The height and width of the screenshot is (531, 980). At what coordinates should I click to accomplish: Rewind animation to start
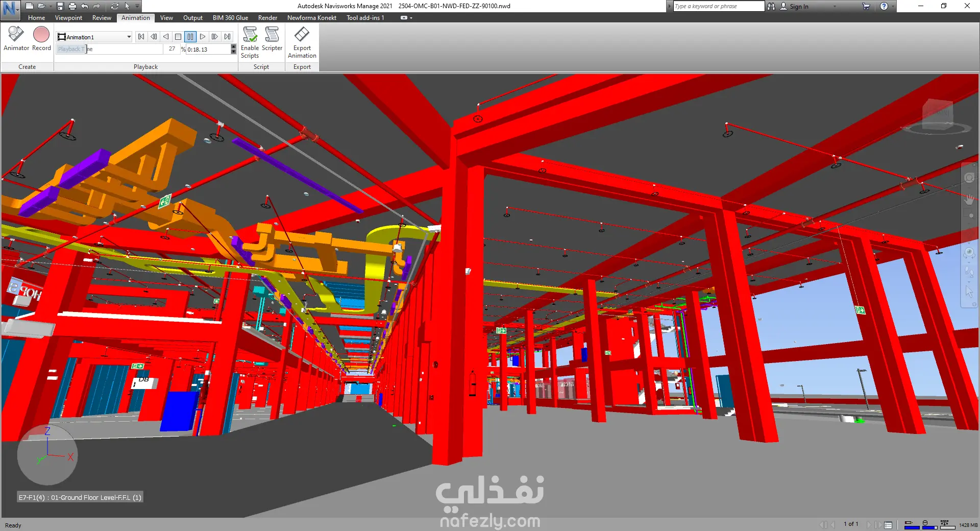[141, 37]
